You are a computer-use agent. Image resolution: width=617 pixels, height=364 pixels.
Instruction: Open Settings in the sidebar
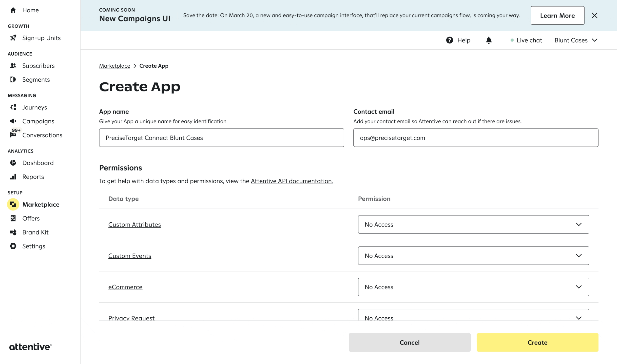coord(34,246)
